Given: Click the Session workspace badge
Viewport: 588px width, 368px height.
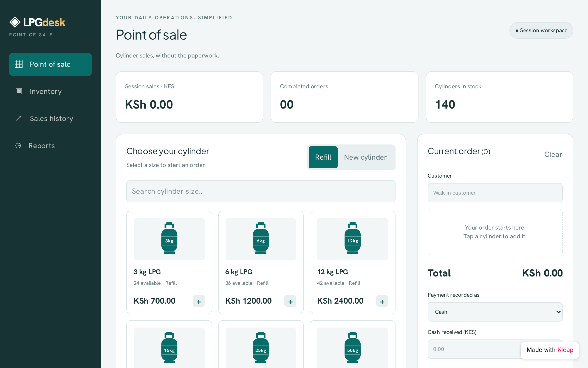Looking at the screenshot, I should point(541,30).
